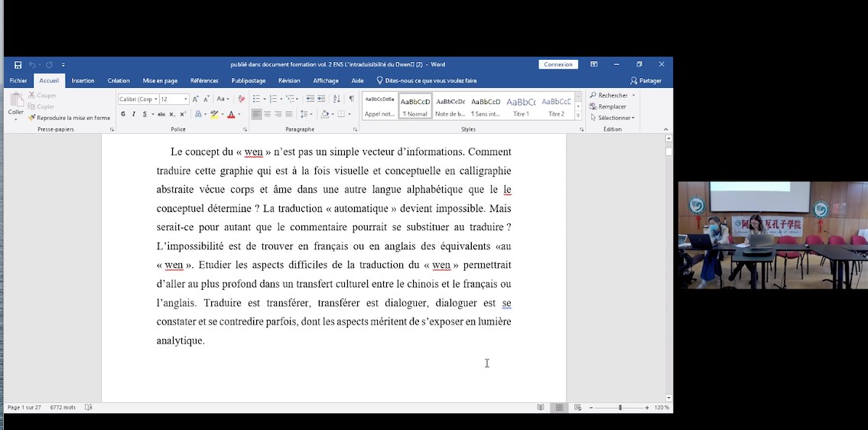Viewport: 868px width, 430px height.
Task: Open the Insertion ribbon tab
Action: [x=83, y=80]
